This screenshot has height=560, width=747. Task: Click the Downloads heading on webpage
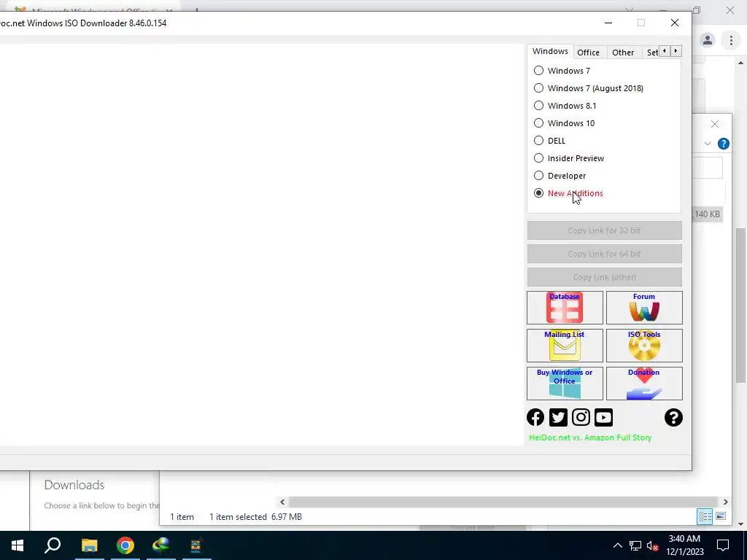click(x=74, y=485)
